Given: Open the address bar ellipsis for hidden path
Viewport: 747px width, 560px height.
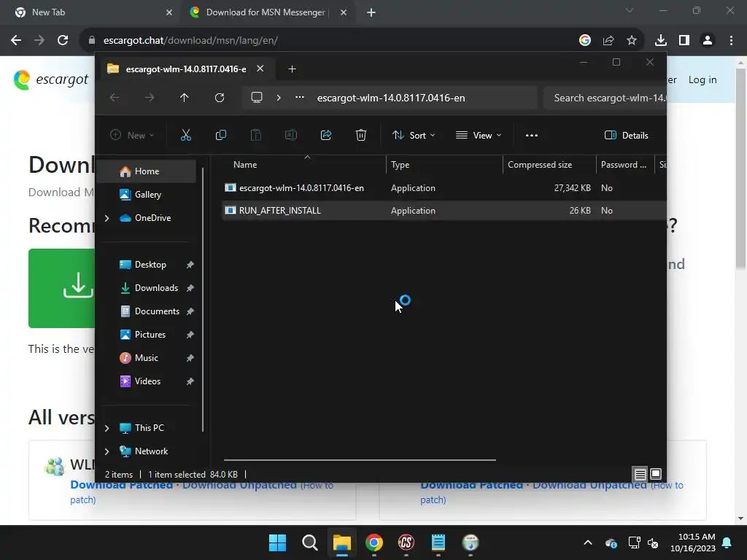Looking at the screenshot, I should pos(300,97).
